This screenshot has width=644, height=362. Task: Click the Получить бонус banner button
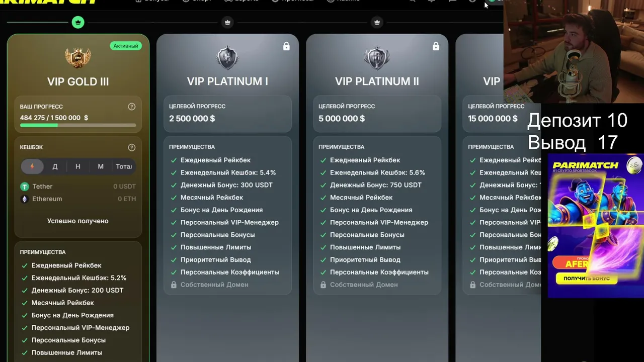587,278
